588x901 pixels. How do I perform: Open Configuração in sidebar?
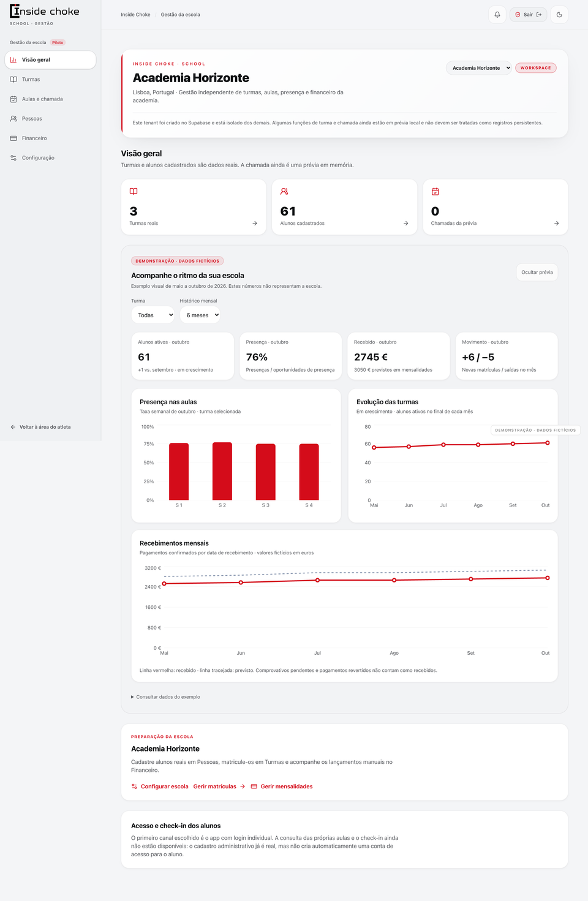(x=50, y=158)
